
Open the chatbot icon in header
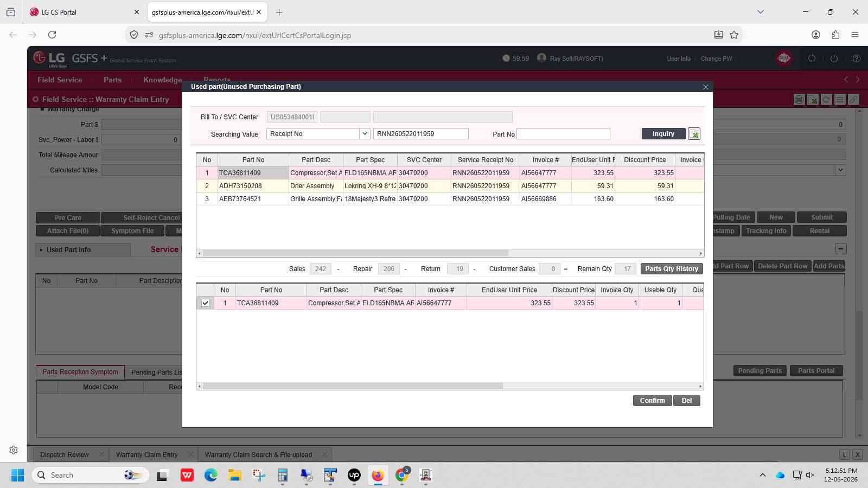(x=783, y=58)
